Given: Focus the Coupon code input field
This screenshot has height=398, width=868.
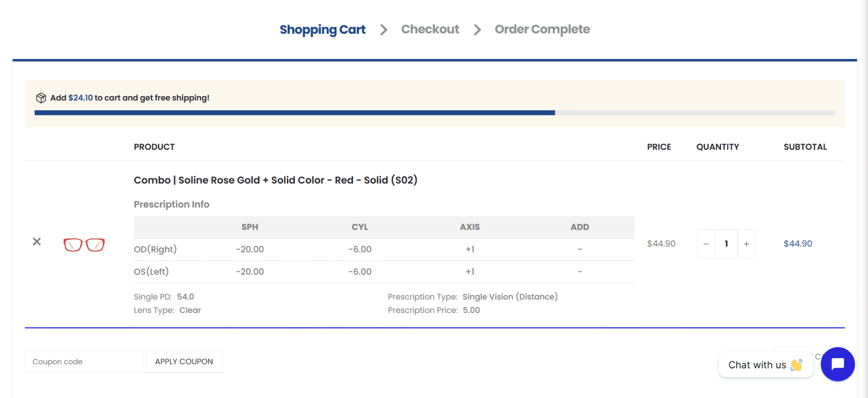Looking at the screenshot, I should [84, 362].
